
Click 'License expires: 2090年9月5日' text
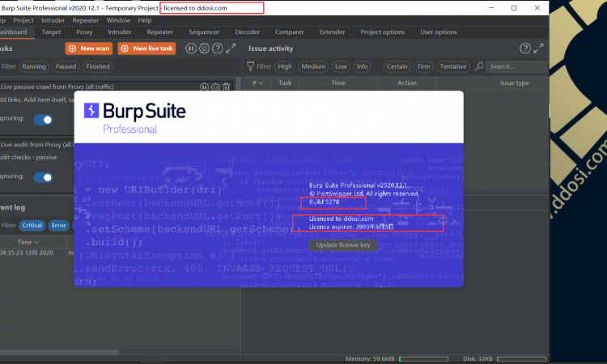(x=351, y=226)
